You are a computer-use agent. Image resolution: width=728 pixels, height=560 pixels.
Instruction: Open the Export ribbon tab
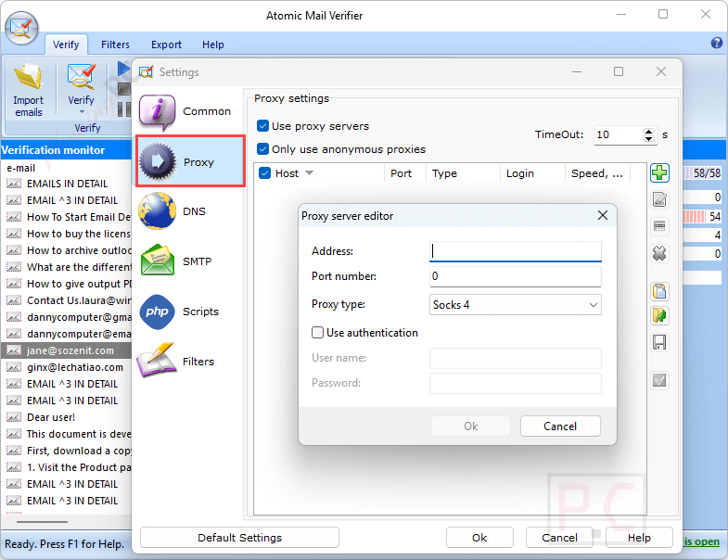(166, 45)
